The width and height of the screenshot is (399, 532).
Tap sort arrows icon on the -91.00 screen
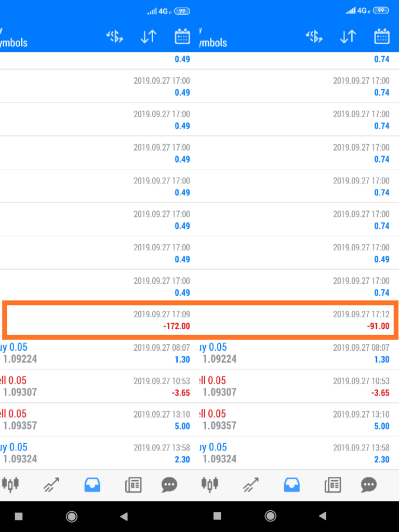pos(348,37)
